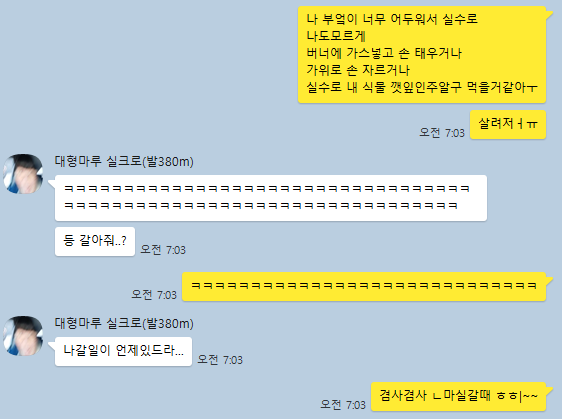
Task: Select the white message 등 갈아줘..?
Action: point(95,241)
